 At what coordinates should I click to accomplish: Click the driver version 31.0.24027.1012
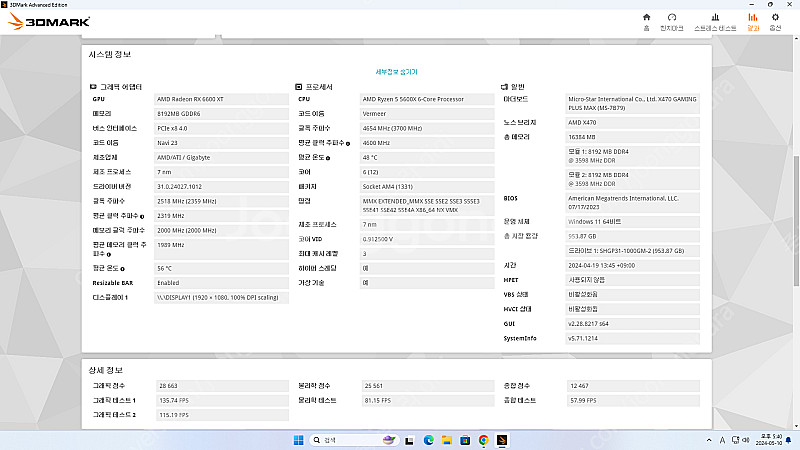tap(221, 187)
